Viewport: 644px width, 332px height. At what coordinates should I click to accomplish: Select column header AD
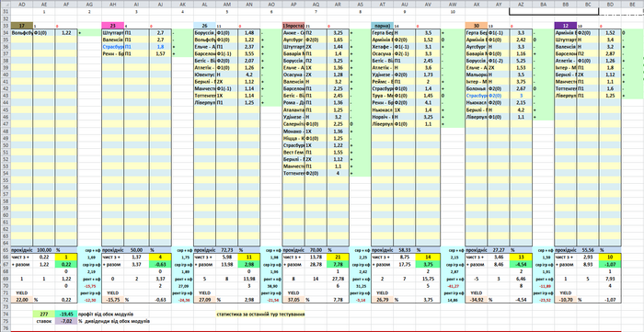click(x=22, y=4)
